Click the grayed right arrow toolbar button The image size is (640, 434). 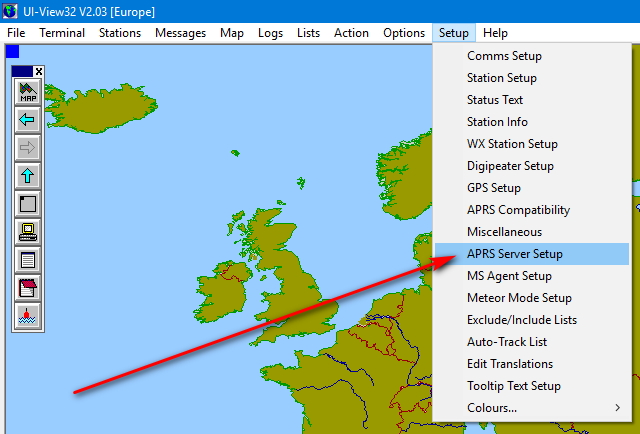tap(28, 149)
